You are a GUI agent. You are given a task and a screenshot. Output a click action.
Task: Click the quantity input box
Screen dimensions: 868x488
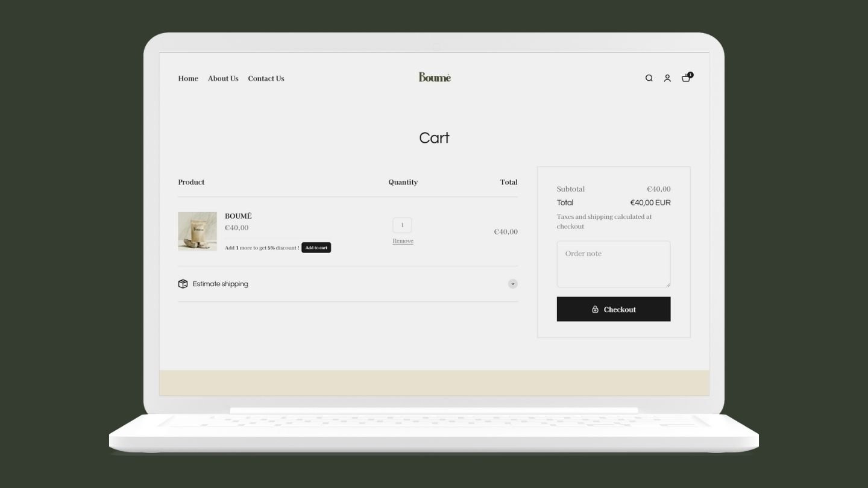pyautogui.click(x=402, y=225)
